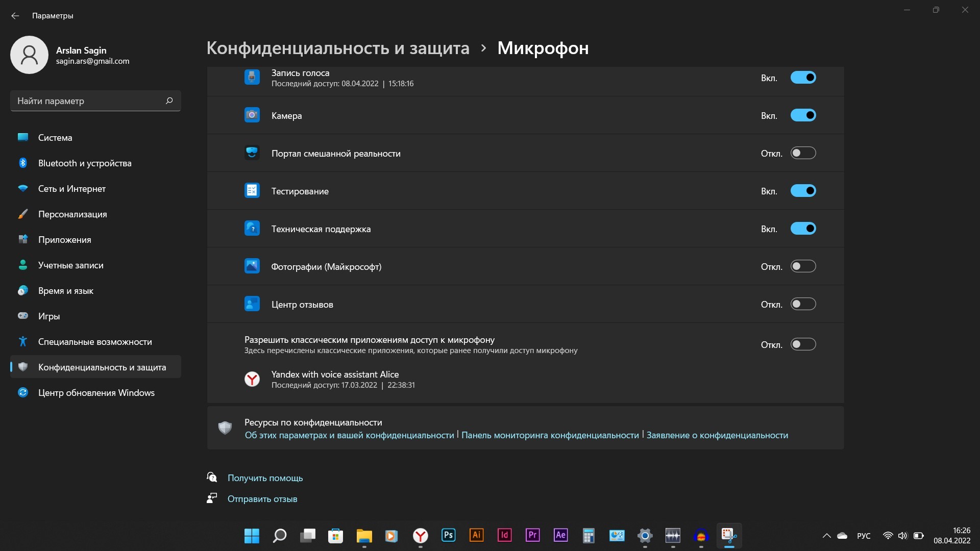The height and width of the screenshot is (551, 980).
Task: Click the Yandex browser list icon
Action: tap(252, 379)
